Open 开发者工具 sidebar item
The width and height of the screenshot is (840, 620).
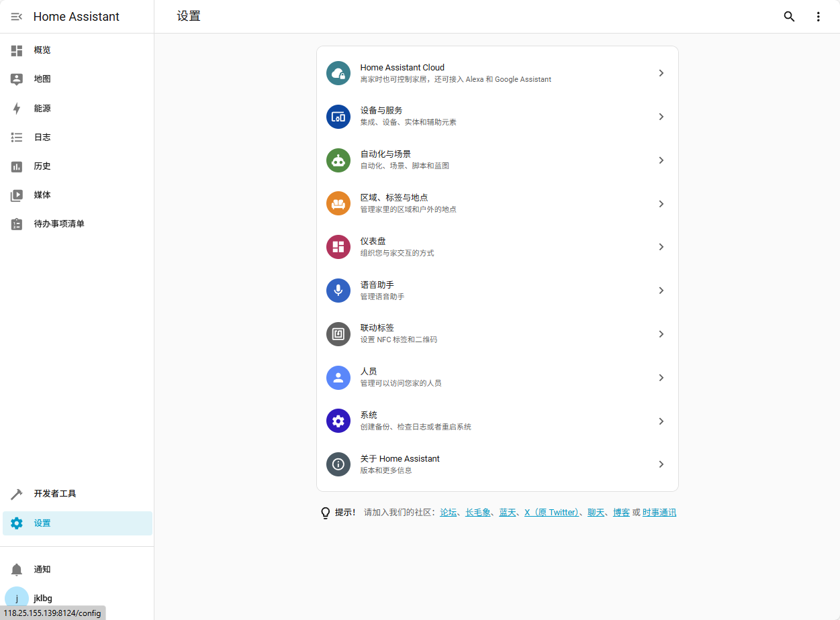[77, 494]
